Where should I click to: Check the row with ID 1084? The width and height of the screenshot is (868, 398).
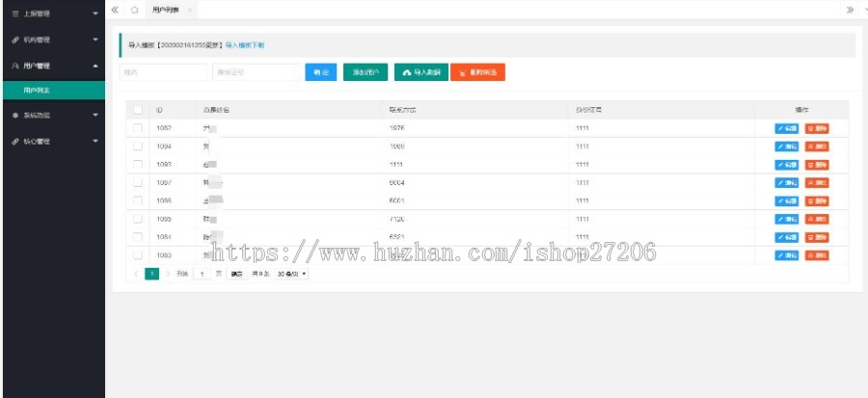pyautogui.click(x=138, y=237)
